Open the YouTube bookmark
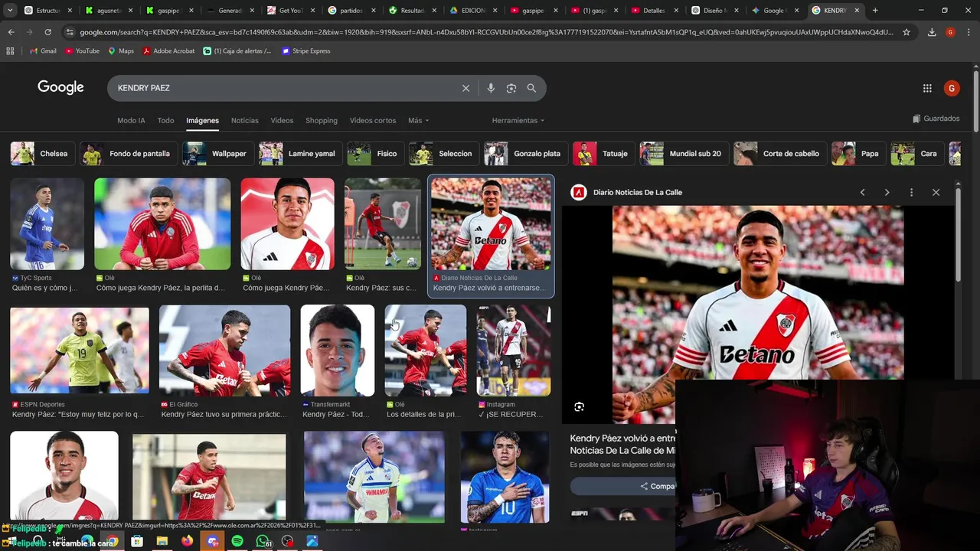The height and width of the screenshot is (551, 980). point(82,51)
